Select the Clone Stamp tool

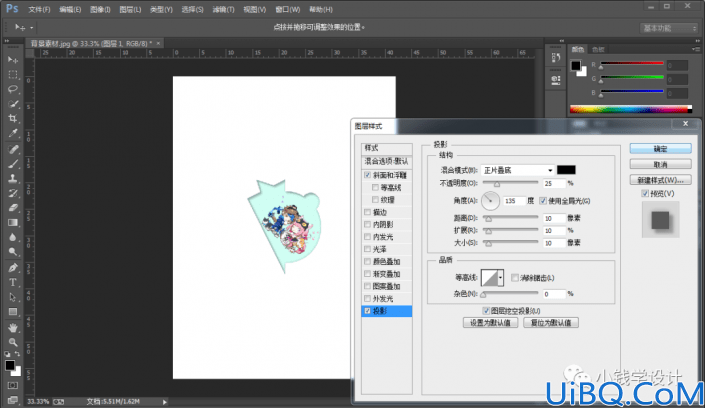(x=13, y=179)
